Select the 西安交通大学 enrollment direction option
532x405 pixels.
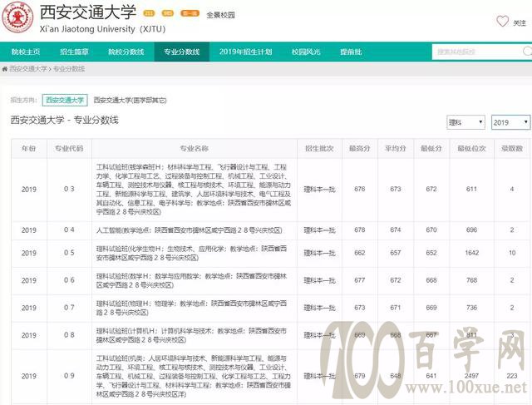pyautogui.click(x=65, y=100)
